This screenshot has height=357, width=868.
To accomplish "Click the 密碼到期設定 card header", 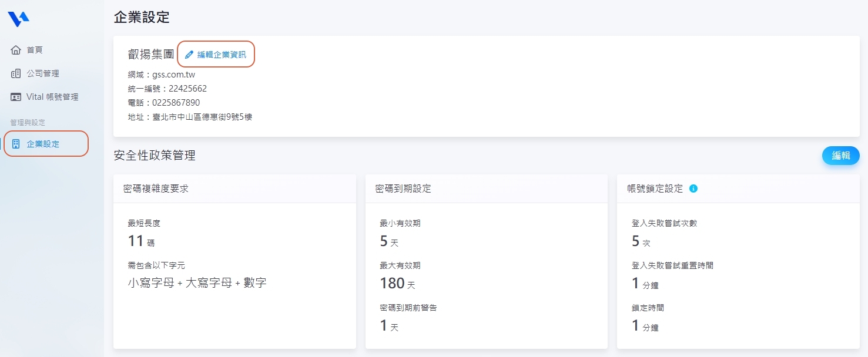I will pos(403,188).
